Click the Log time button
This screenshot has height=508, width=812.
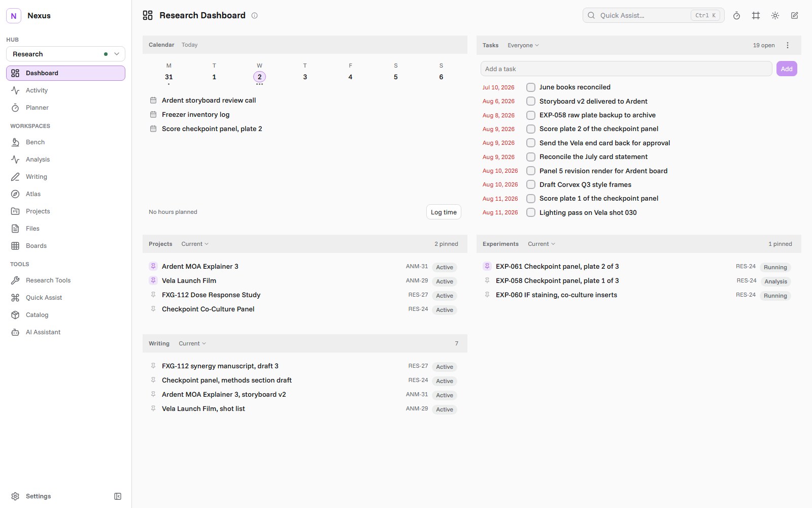coord(444,212)
